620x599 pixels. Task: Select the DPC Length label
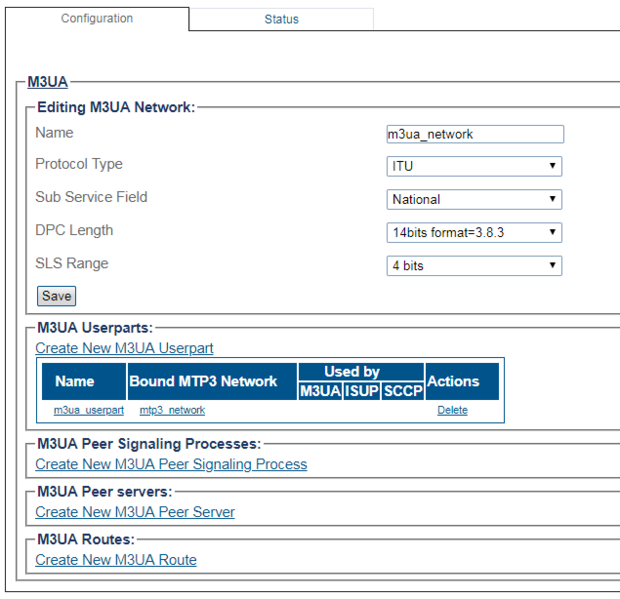click(74, 230)
